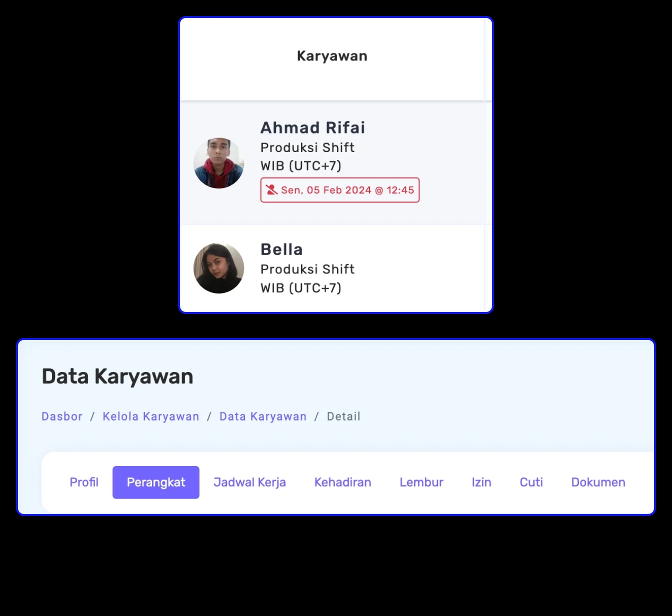Open the Jadwal Kerja tab
672x616 pixels.
249,482
